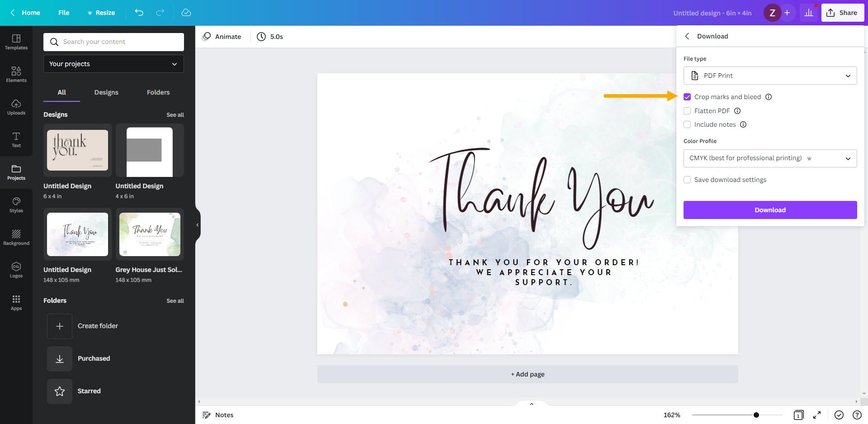Image resolution: width=868 pixels, height=424 pixels.
Task: Open the CMYK Color Profile dropdown
Action: (769, 158)
